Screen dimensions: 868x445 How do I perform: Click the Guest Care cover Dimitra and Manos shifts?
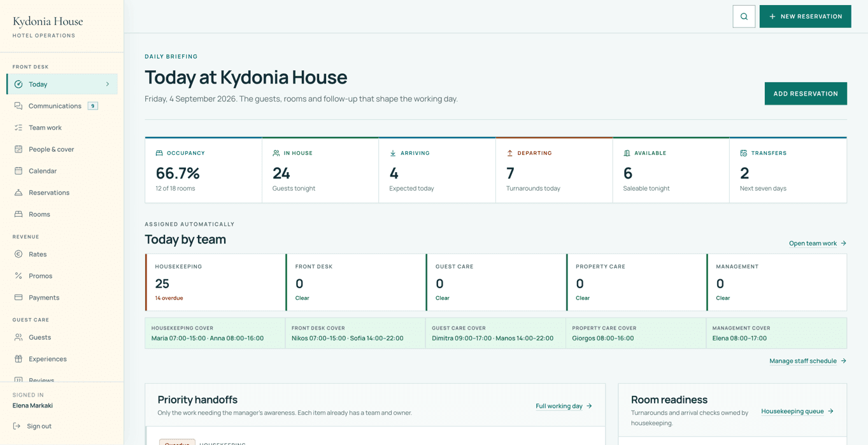pyautogui.click(x=493, y=338)
